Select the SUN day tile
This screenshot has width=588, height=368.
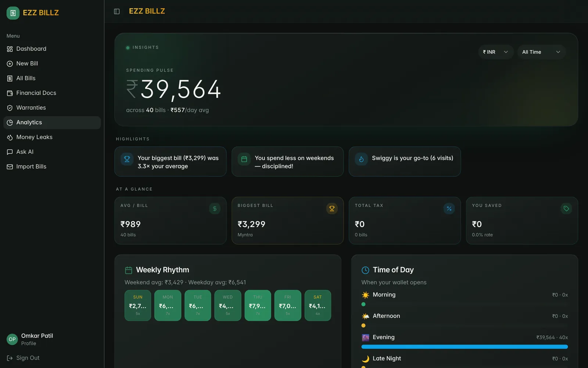tap(138, 305)
